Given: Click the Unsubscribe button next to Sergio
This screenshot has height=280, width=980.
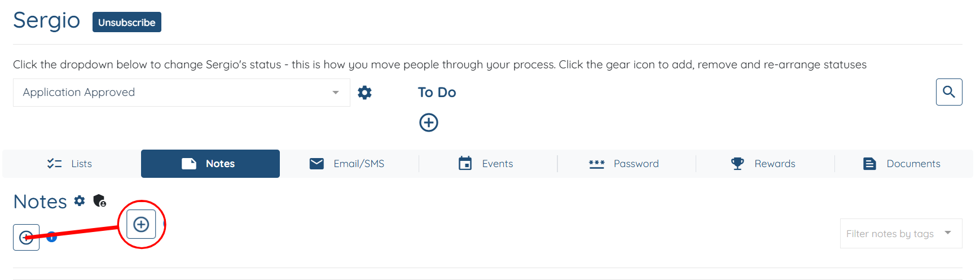Looking at the screenshot, I should tap(126, 23).
